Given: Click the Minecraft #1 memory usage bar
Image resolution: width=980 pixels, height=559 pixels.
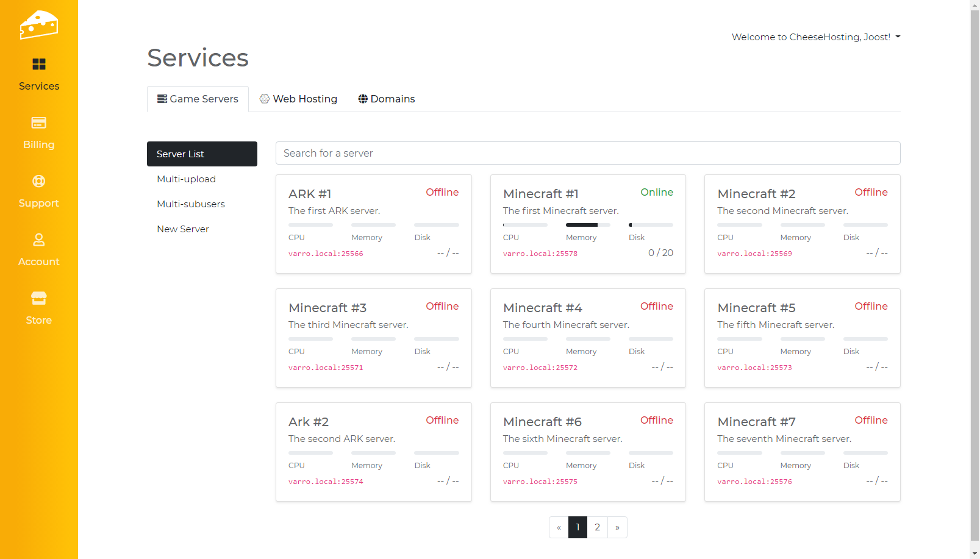Looking at the screenshot, I should [587, 225].
